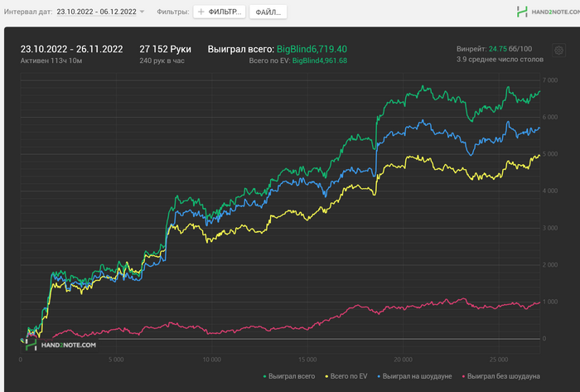Click the 25 000 x-axis label
This screenshot has width=580, height=392.
pyautogui.click(x=499, y=360)
